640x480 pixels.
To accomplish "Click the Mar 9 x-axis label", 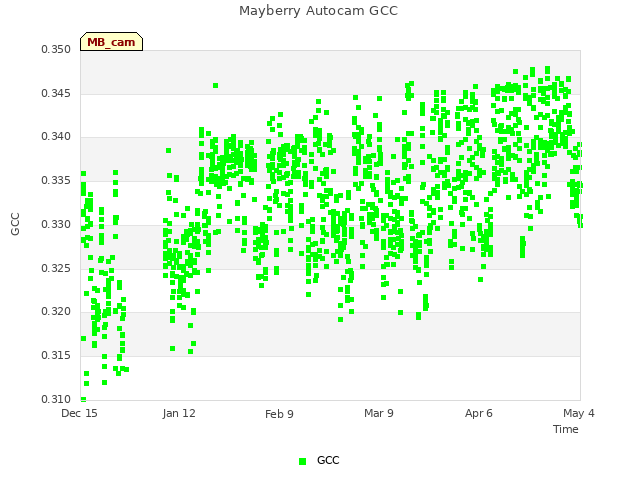I will (379, 413).
